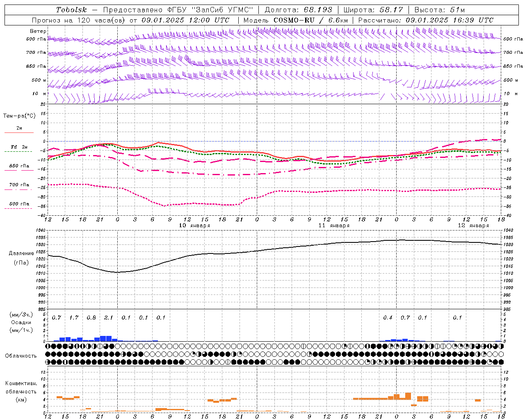
Task: Click the "(мм/3ч.)" precipitation unit label
Action: [x=21, y=315]
